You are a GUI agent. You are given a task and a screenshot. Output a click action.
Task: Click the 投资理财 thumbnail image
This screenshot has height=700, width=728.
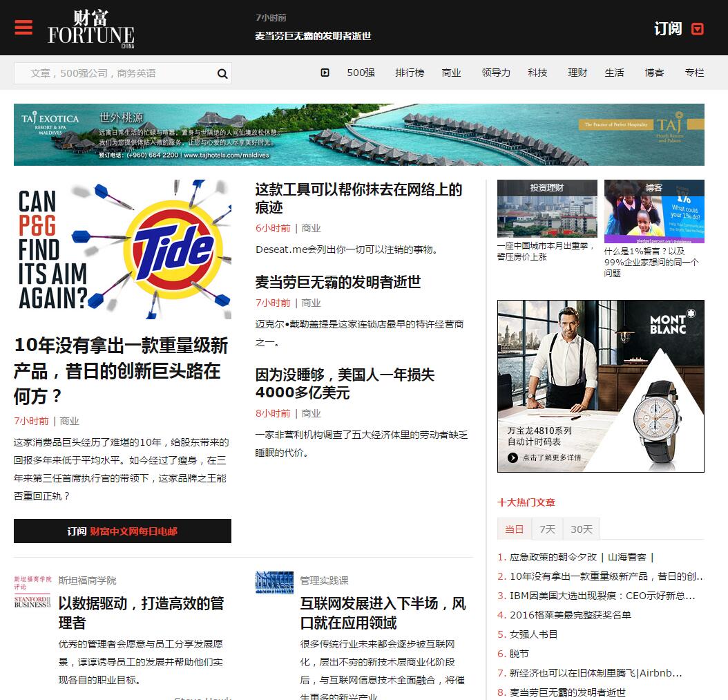coord(547,209)
